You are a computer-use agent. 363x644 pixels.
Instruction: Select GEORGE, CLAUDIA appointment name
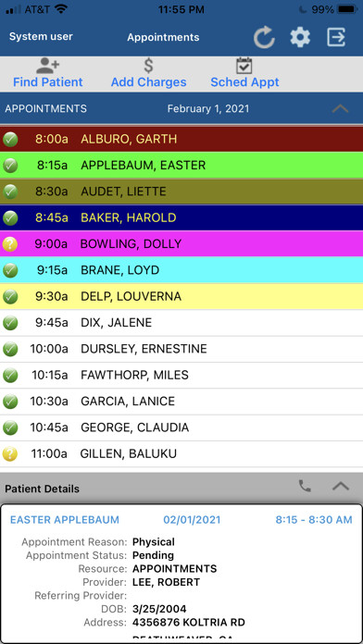[135, 427]
